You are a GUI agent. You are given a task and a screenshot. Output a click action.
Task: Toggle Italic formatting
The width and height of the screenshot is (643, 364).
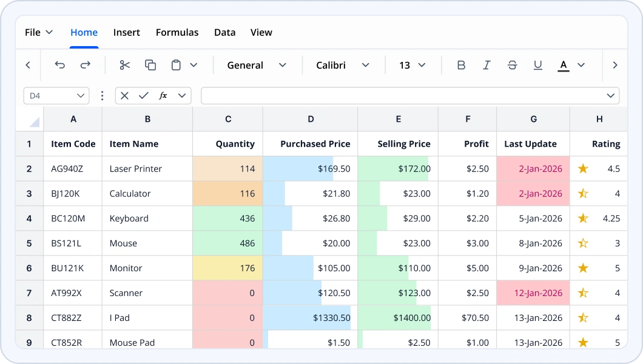tap(486, 65)
